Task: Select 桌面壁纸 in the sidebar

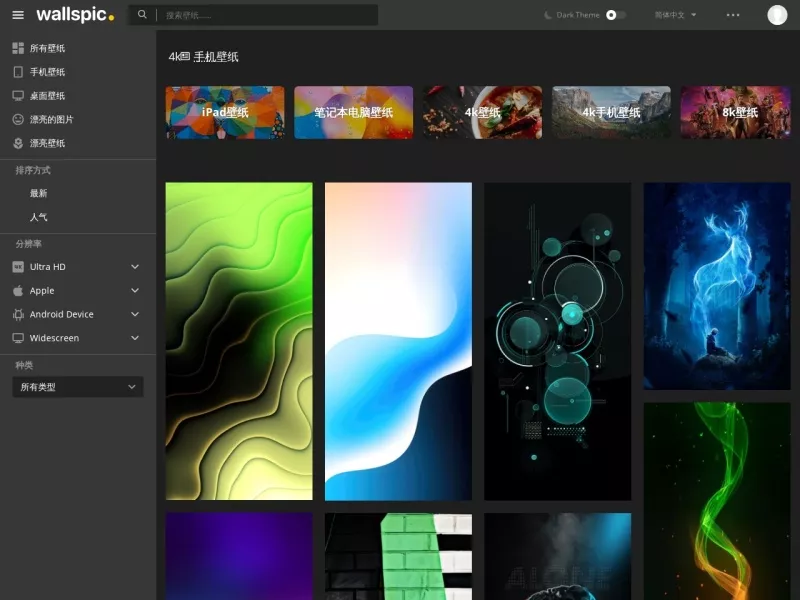Action: [47, 96]
